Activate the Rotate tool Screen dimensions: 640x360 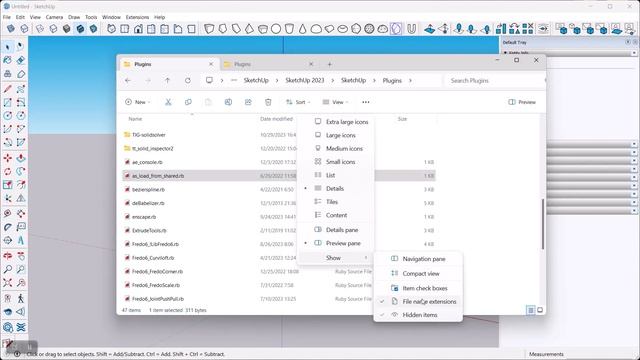[7, 171]
